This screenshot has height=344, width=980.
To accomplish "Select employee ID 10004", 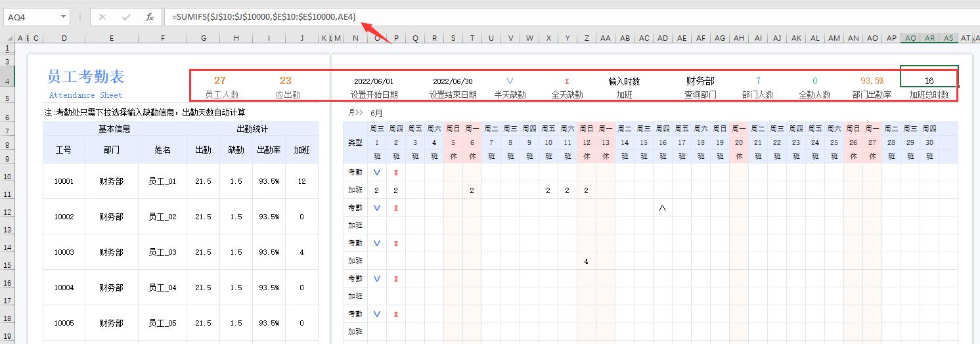I will point(64,288).
